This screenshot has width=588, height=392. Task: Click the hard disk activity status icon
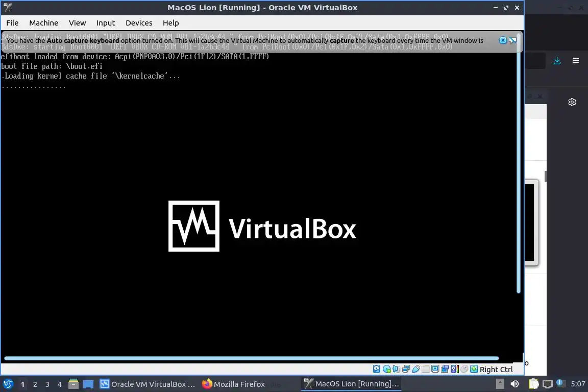coord(377,369)
